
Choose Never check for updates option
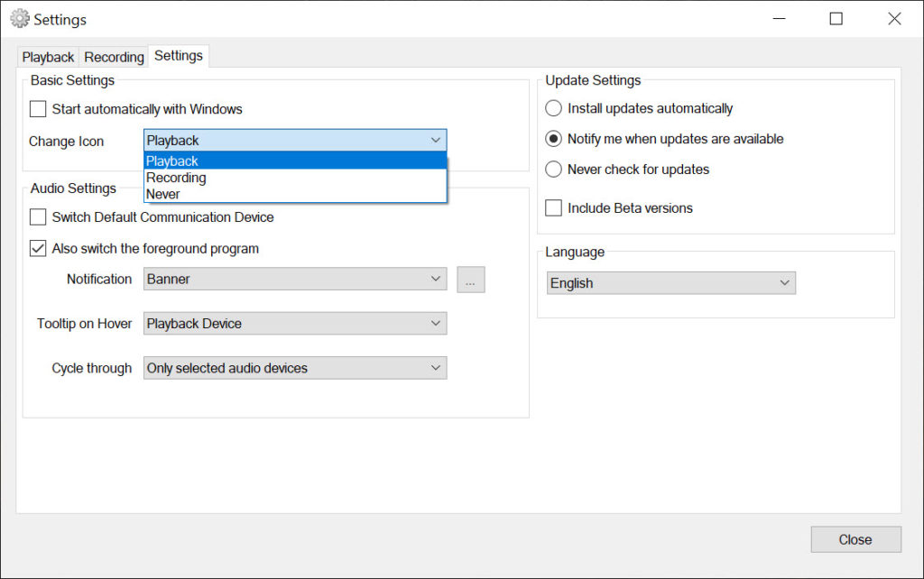(554, 170)
